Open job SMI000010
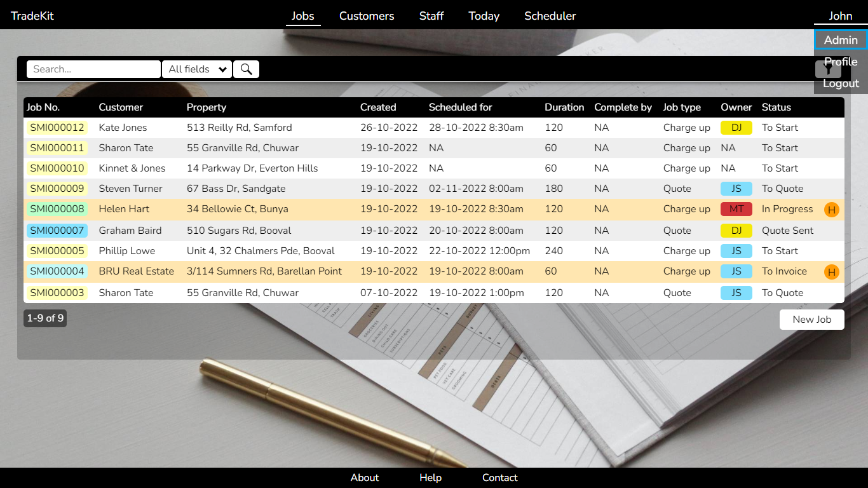Image resolution: width=868 pixels, height=488 pixels. [x=57, y=168]
